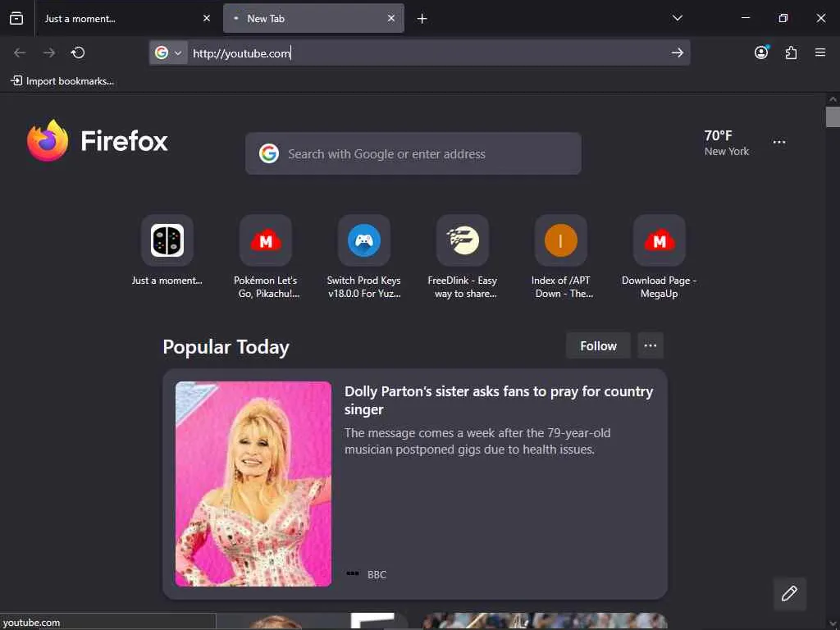Reload the current page
The height and width of the screenshot is (630, 840).
point(78,52)
